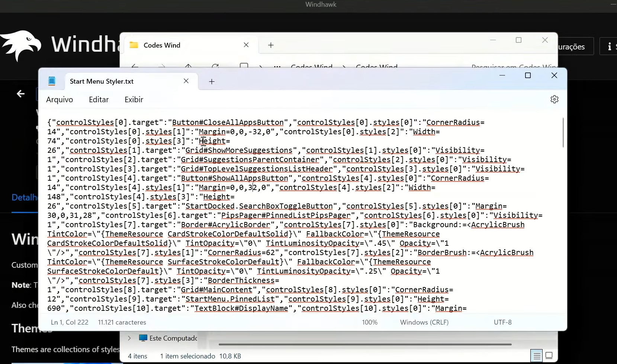617x364 pixels.
Task: Open the Exibir menu
Action: (134, 100)
